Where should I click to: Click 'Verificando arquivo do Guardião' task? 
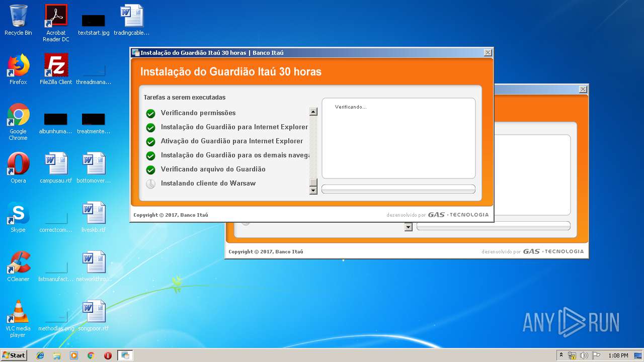[213, 169]
